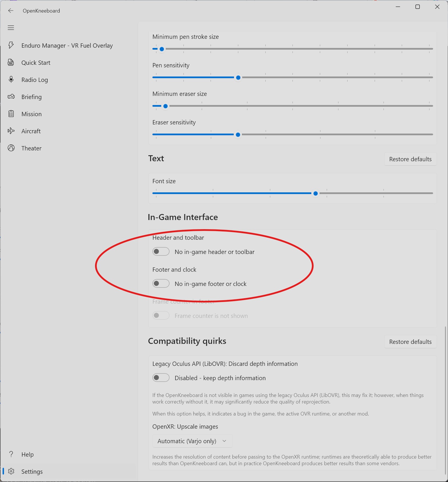Click the lightning bolt Enduro Manager icon

click(11, 45)
